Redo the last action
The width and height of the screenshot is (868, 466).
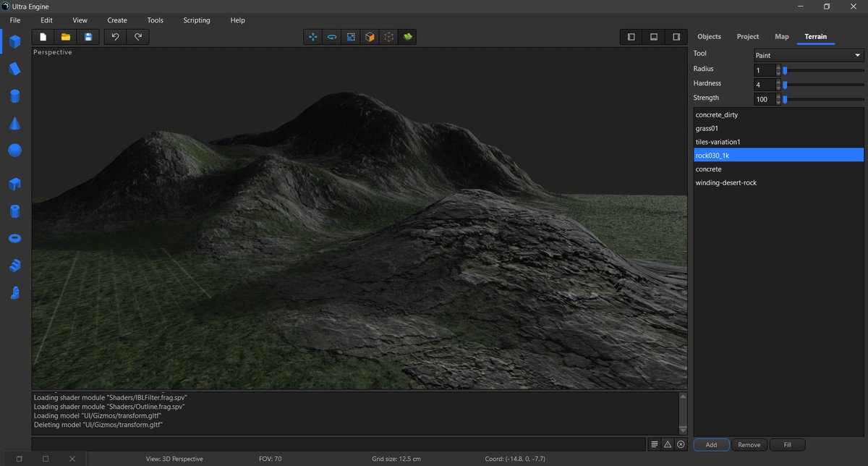(138, 36)
